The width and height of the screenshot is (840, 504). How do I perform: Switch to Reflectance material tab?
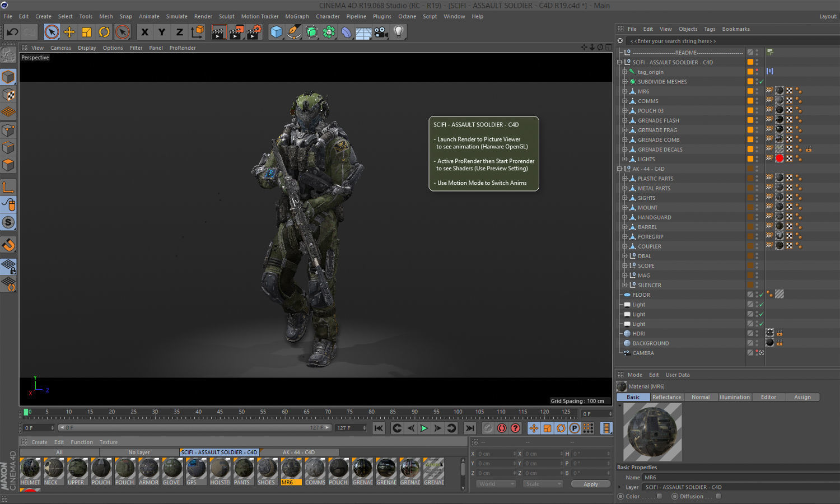[666, 397]
